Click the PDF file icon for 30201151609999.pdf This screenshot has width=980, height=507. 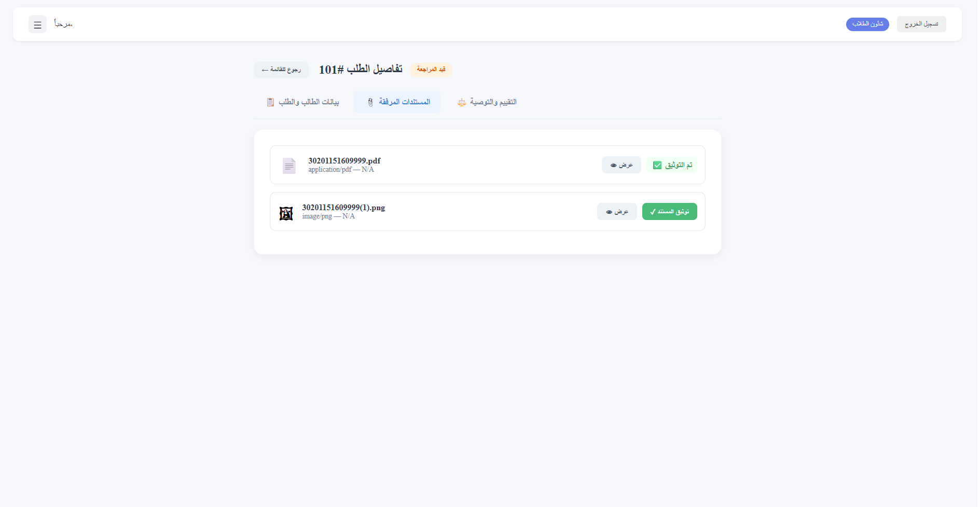click(289, 165)
